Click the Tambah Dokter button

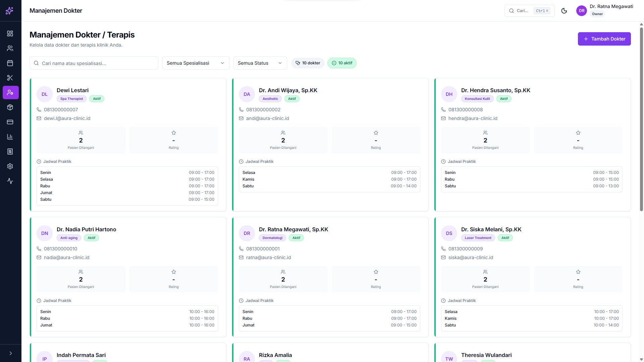[x=604, y=39]
